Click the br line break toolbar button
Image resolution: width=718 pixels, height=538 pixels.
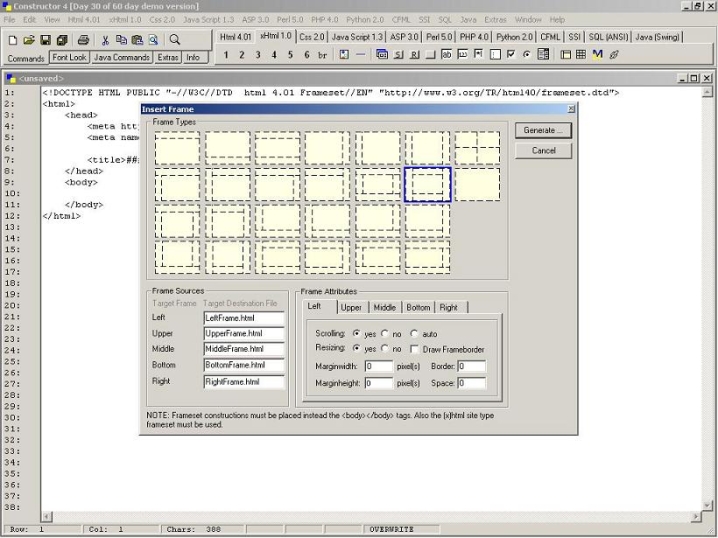click(322, 55)
